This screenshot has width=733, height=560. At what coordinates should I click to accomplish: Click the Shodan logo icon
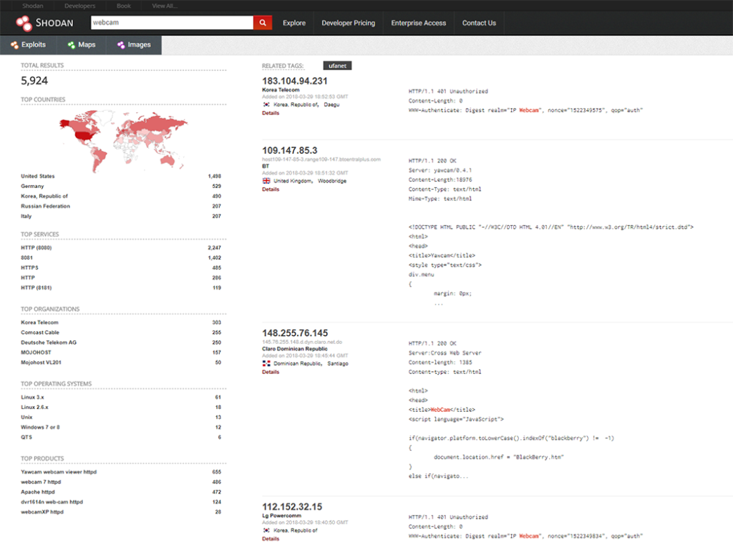click(x=24, y=23)
